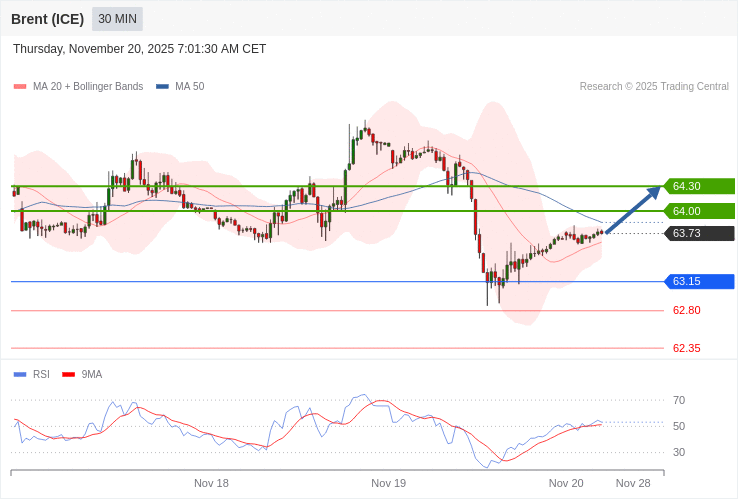Click the red 62.35 support level label
The height and width of the screenshot is (500, 738).
point(686,348)
